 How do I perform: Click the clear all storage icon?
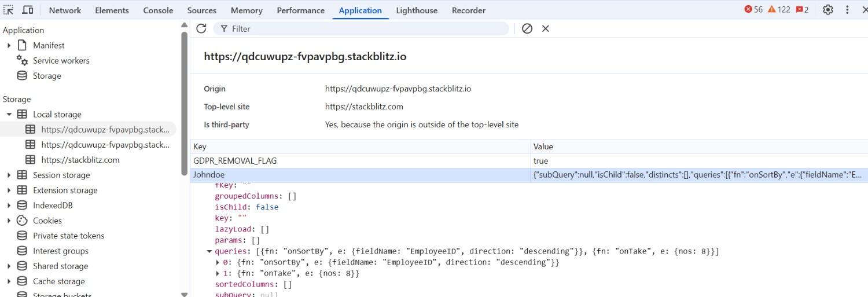point(527,28)
